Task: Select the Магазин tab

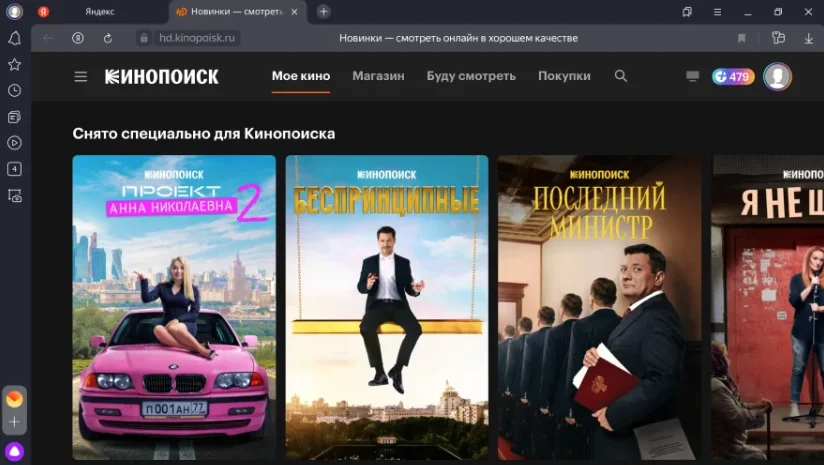Action: [378, 76]
